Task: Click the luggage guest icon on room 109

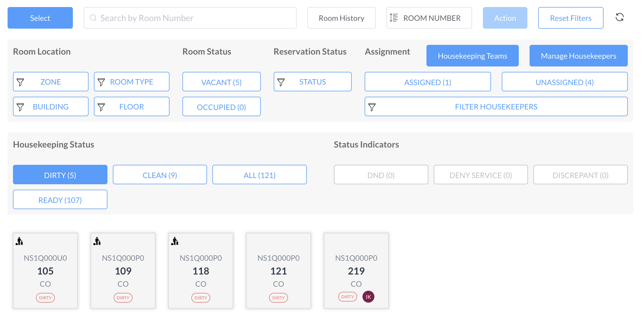Action: point(97,241)
